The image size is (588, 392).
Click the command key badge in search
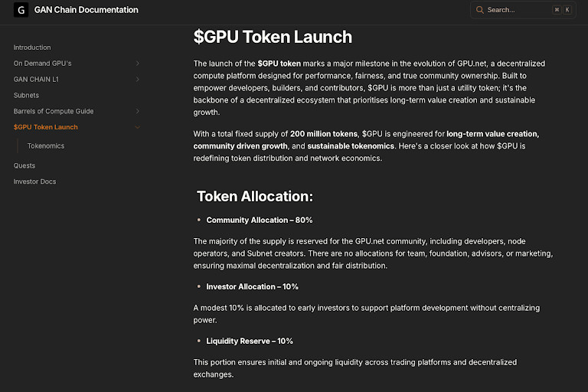557,10
